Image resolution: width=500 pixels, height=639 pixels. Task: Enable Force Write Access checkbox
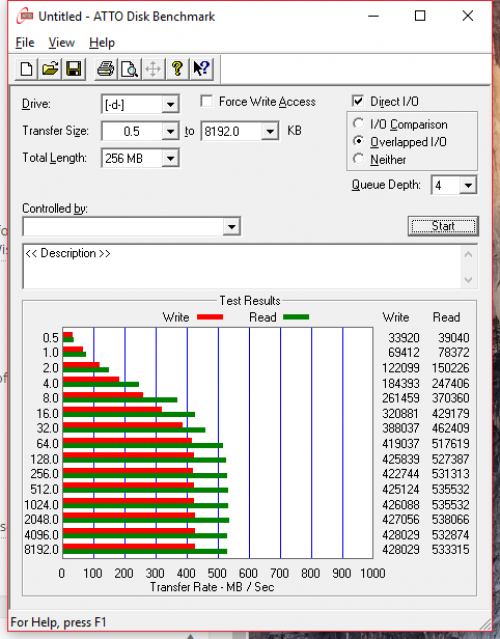pos(207,101)
